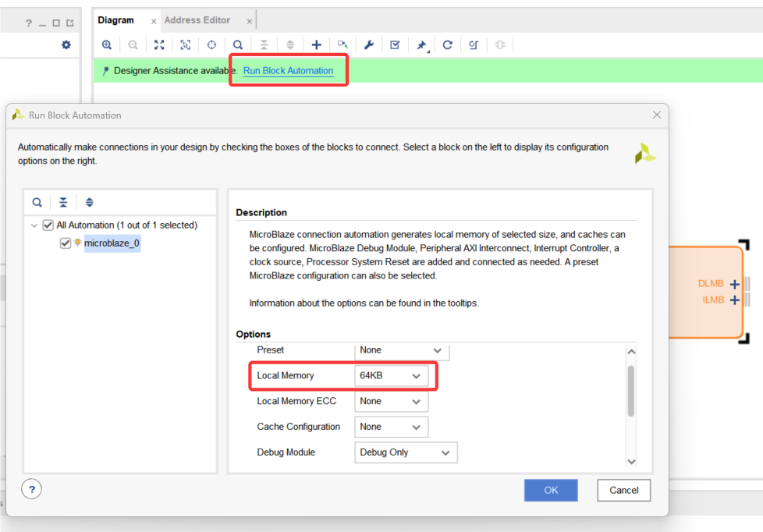Click the options list scrollbar thumb
Viewport: 763px width, 532px height.
[631, 391]
